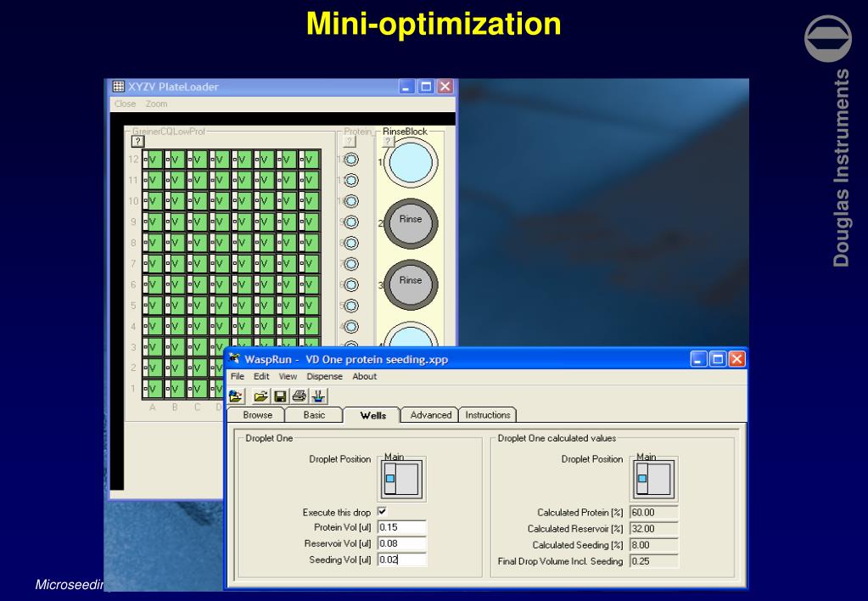Image resolution: width=868 pixels, height=601 pixels.
Task: Click the dispense icon in WaspRun toolbar
Action: (319, 396)
